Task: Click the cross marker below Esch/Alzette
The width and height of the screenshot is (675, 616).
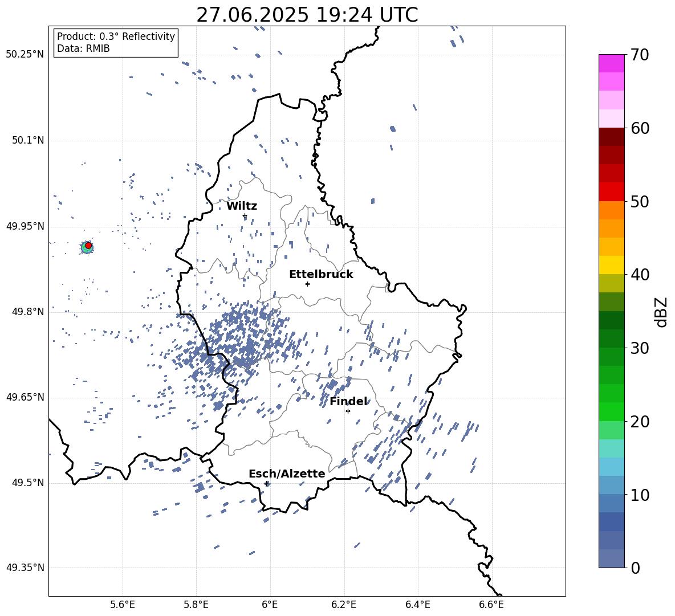Action: [266, 483]
